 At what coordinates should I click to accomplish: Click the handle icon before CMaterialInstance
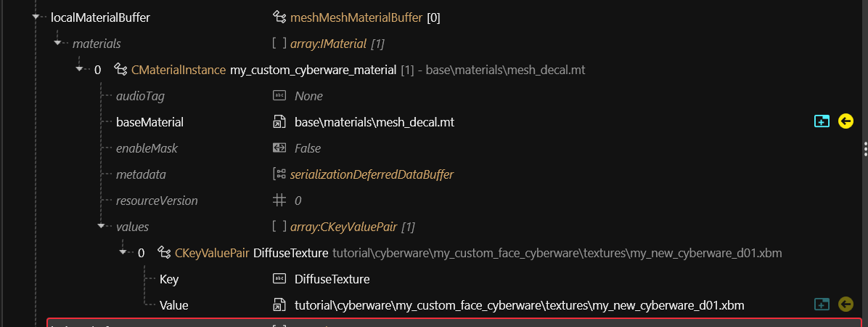[x=120, y=70]
